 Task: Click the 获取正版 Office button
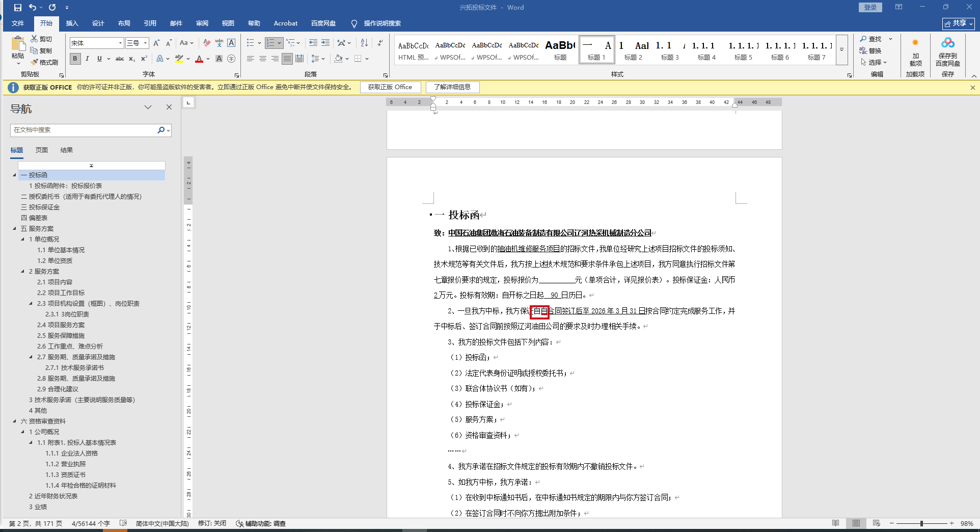click(x=390, y=87)
